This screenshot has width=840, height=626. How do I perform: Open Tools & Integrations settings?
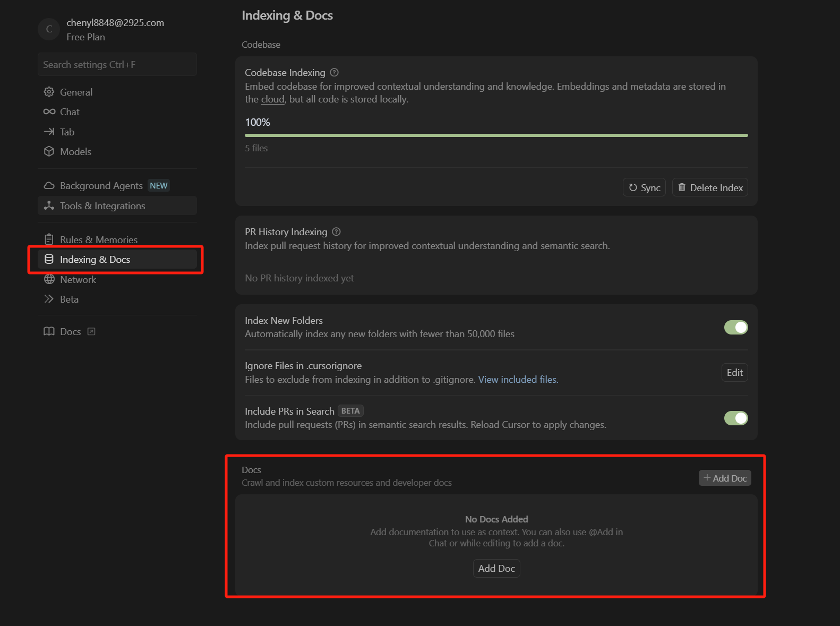(102, 206)
